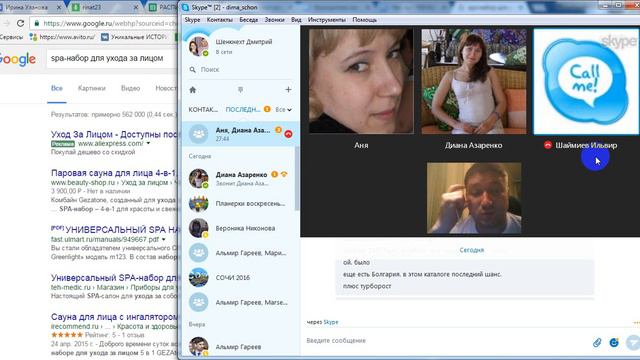Open the Аня, Диана Аза... group call conversation

click(x=241, y=134)
